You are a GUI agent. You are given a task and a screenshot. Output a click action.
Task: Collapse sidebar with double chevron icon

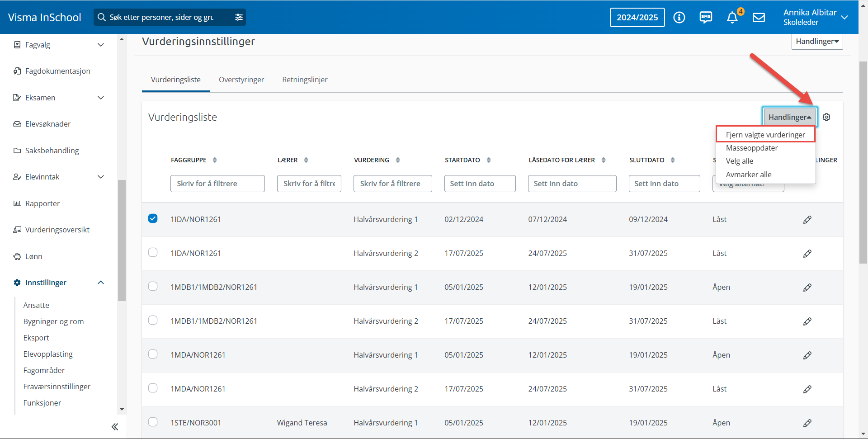tap(115, 427)
